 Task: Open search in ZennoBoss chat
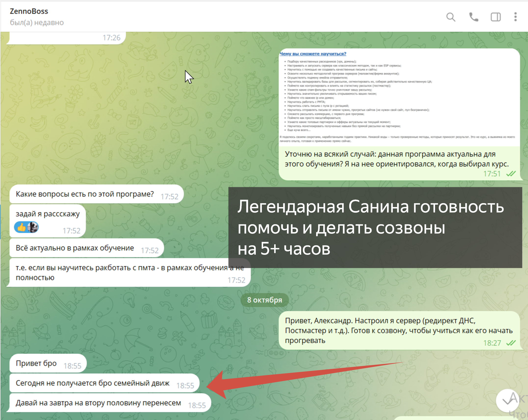pos(451,17)
